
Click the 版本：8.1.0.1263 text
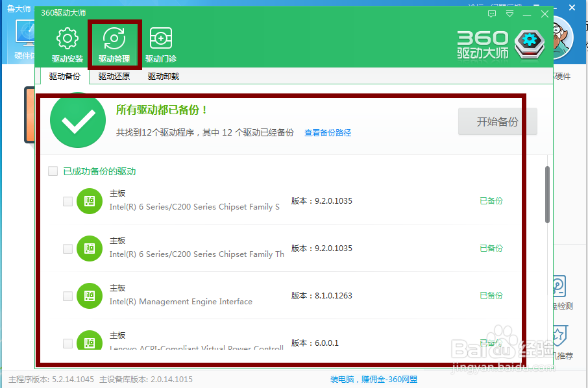(x=322, y=296)
